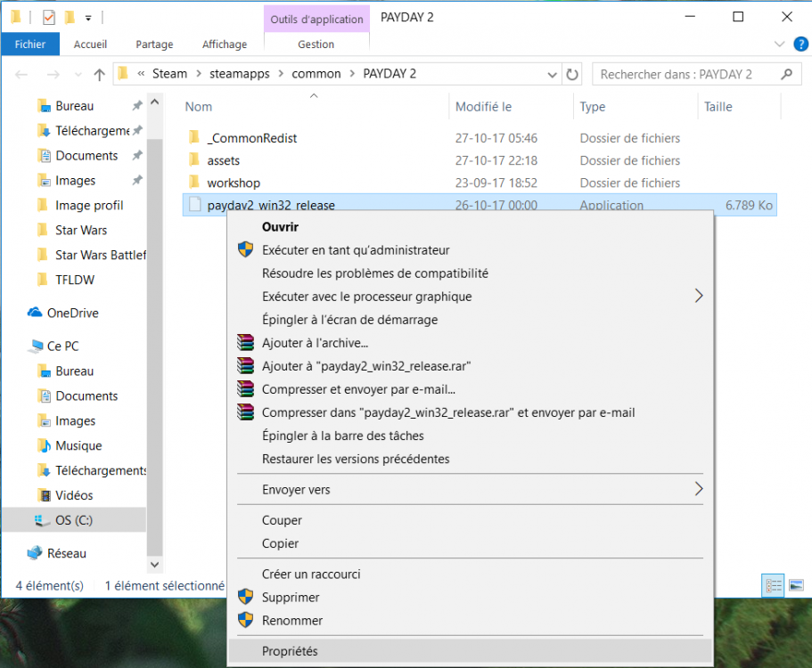Expand the 'Envoyer vers' submenu
Viewport: 812px width, 668px height.
(x=698, y=489)
